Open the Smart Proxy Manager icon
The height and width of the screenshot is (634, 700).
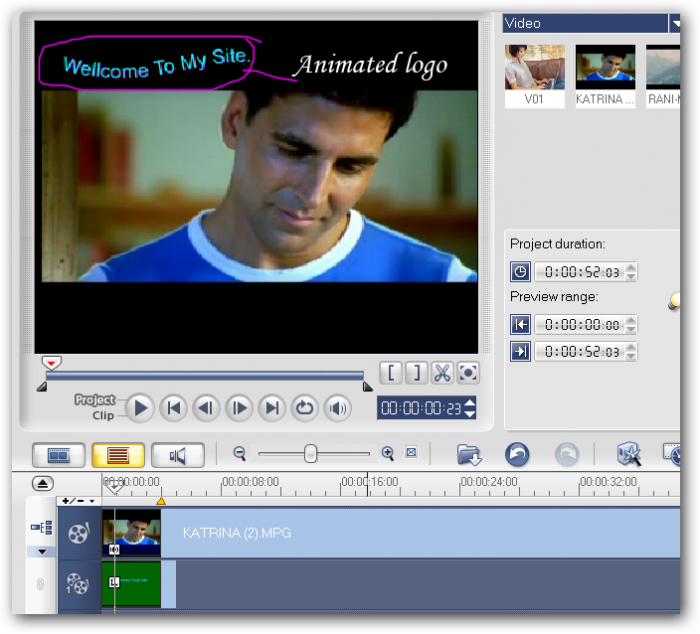(629, 454)
